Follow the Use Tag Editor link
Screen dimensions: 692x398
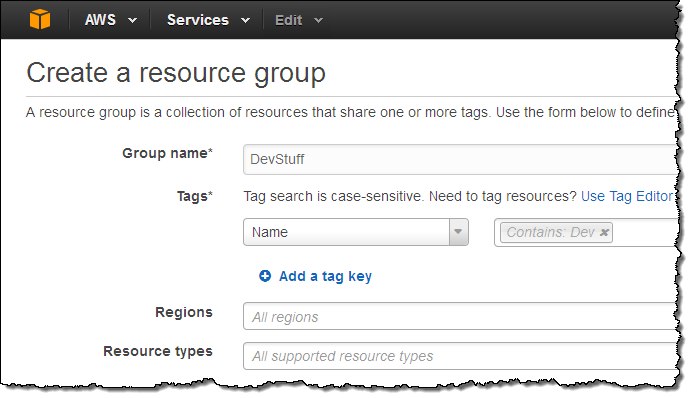(x=627, y=196)
